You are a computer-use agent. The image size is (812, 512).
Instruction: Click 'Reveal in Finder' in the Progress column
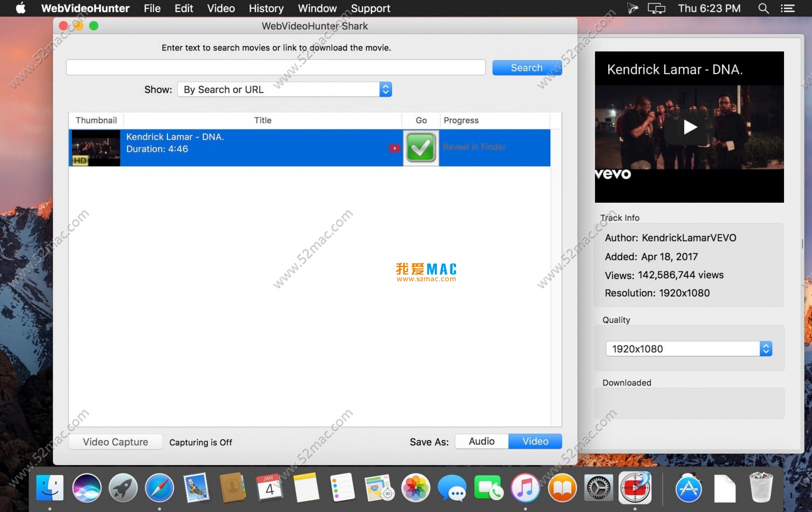point(474,147)
